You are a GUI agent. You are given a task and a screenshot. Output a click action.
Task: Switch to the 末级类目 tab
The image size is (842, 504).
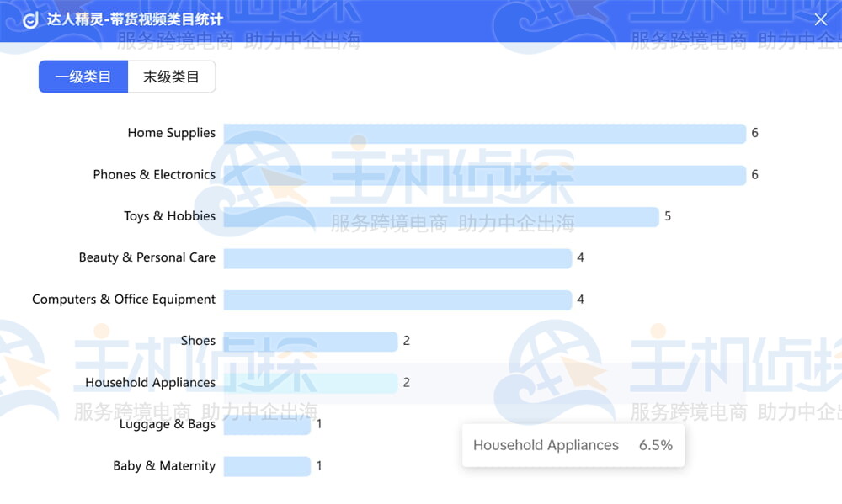[x=172, y=76]
